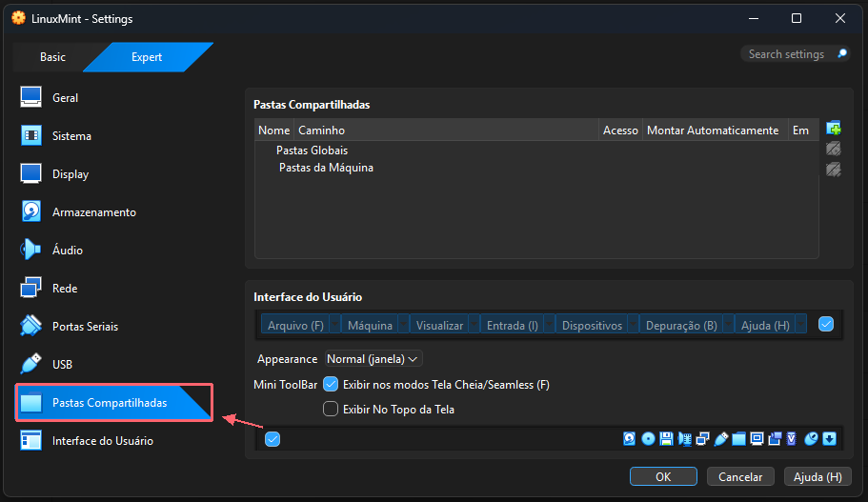Open the Appearance Normal (janela) dropdown
The image size is (868, 502).
tap(373, 359)
